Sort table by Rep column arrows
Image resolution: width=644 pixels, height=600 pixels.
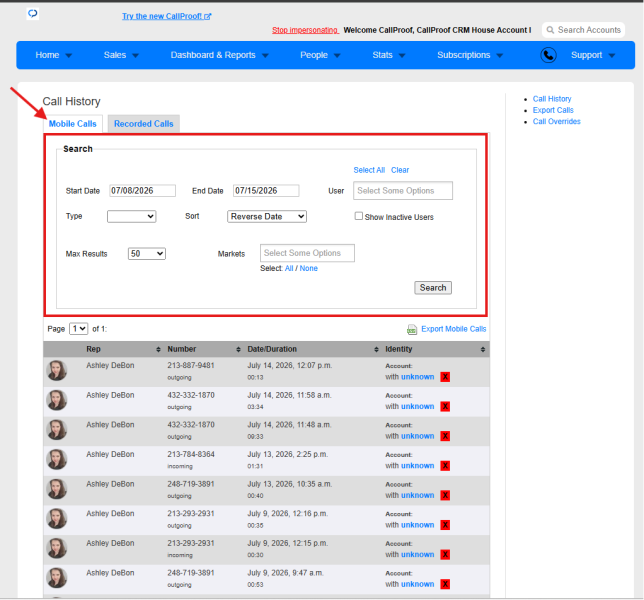pos(159,349)
